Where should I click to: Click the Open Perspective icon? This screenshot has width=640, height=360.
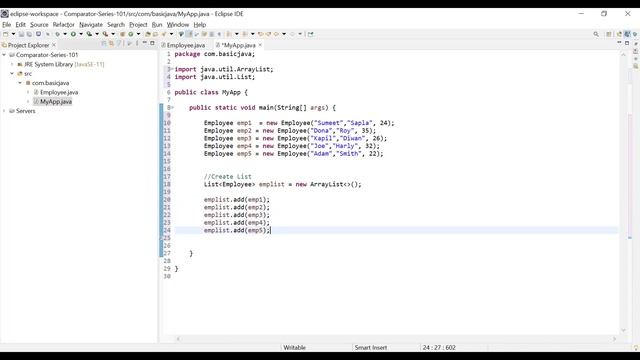[x=609, y=34]
